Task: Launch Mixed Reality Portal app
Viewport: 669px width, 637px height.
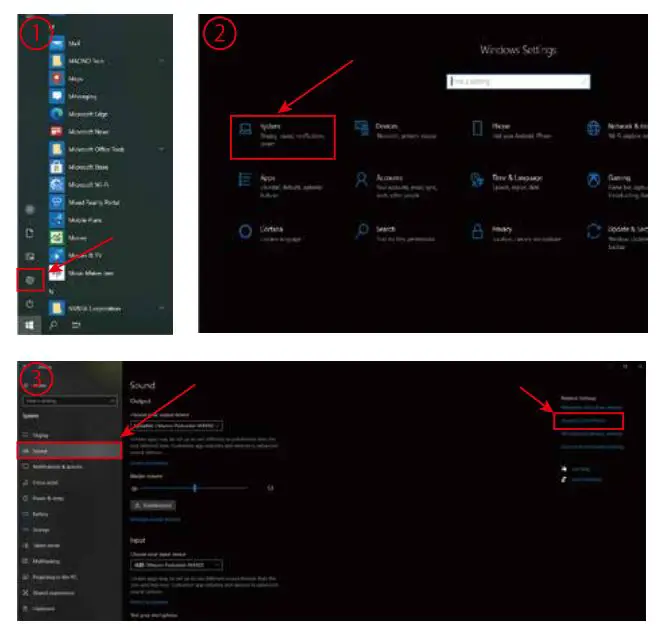Action: tap(84, 202)
